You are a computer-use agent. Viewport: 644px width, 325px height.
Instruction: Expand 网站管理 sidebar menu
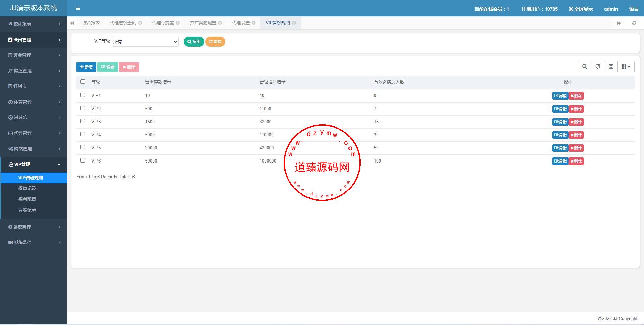coord(34,149)
